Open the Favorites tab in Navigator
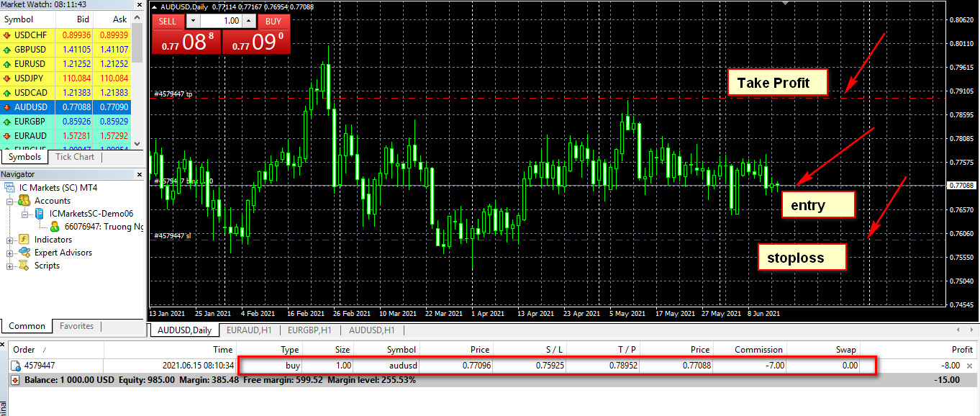 pos(76,326)
